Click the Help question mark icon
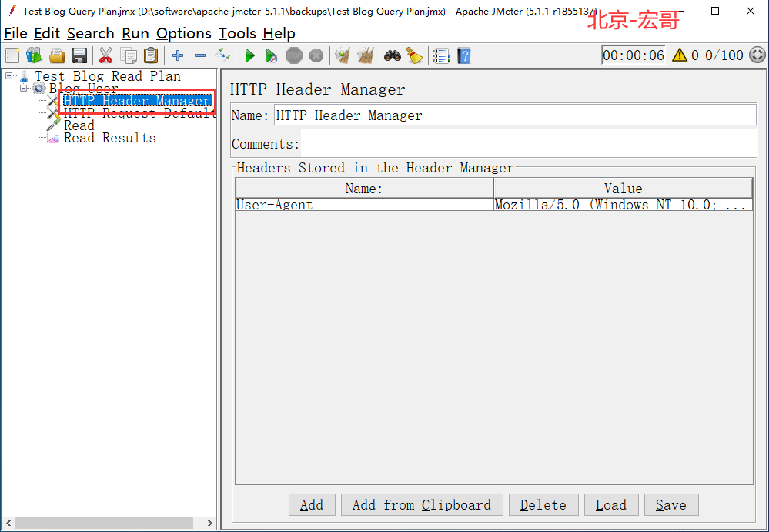 click(464, 55)
